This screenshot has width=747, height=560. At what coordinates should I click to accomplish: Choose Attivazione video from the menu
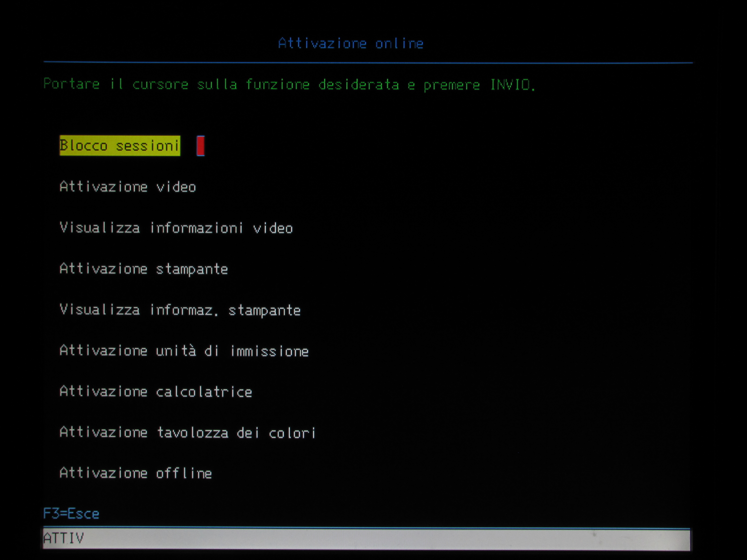(128, 187)
